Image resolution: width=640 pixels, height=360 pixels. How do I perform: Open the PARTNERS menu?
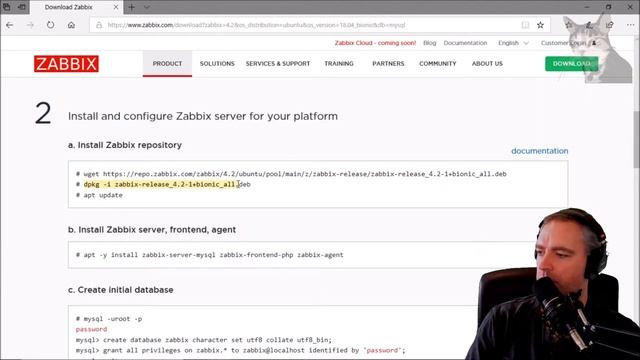[x=388, y=64]
